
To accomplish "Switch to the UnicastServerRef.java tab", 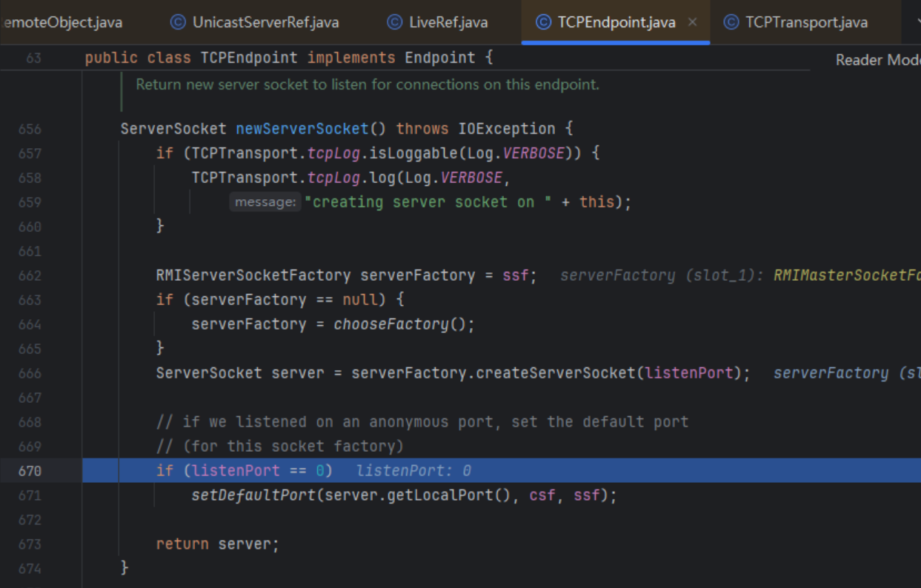I will (265, 22).
